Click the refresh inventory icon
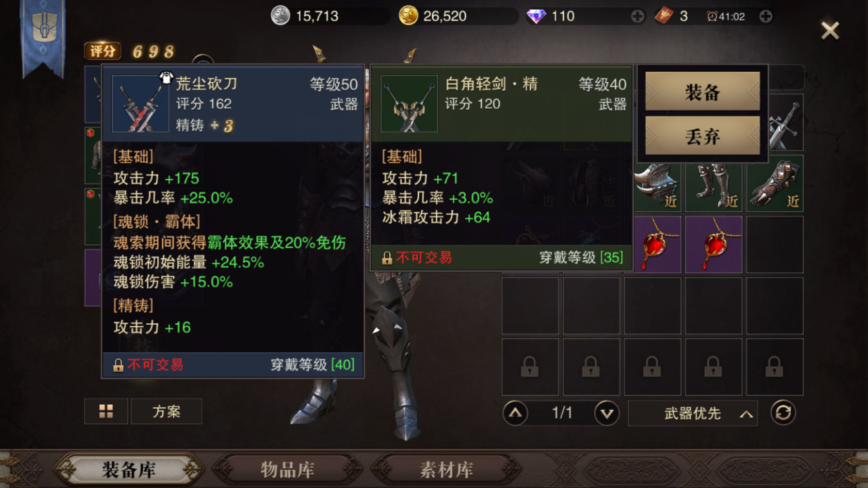Screen dimensions: 868x488 pyautogui.click(x=783, y=413)
